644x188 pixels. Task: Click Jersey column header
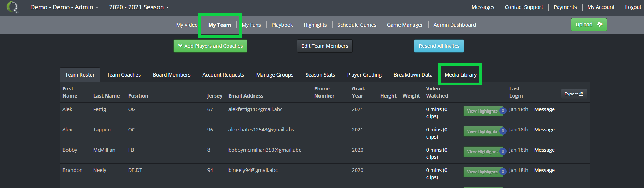(215, 96)
